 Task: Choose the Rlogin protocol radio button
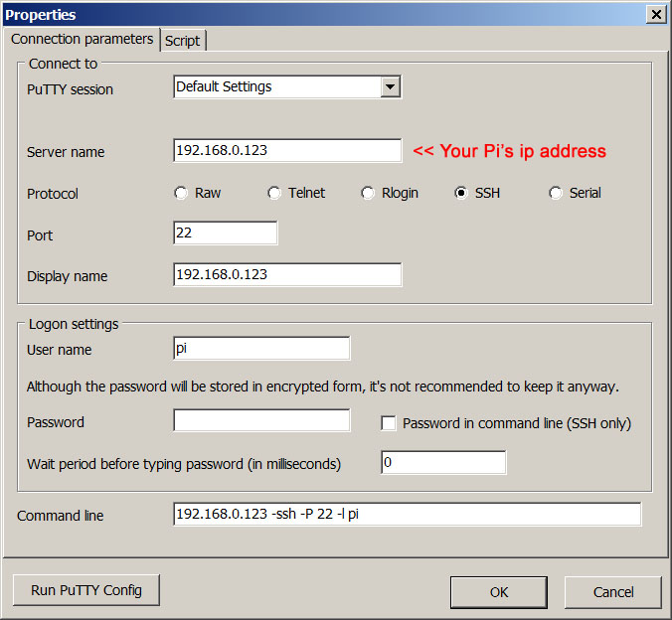tap(368, 193)
